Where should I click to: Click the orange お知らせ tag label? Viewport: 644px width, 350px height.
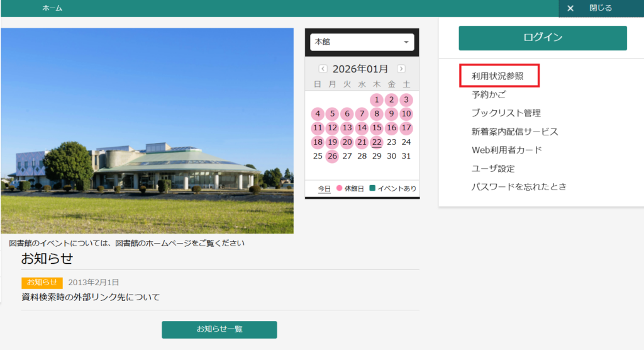[x=42, y=283]
